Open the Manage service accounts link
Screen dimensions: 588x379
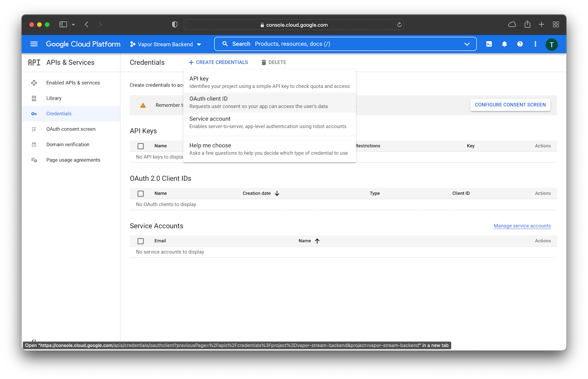click(x=522, y=225)
